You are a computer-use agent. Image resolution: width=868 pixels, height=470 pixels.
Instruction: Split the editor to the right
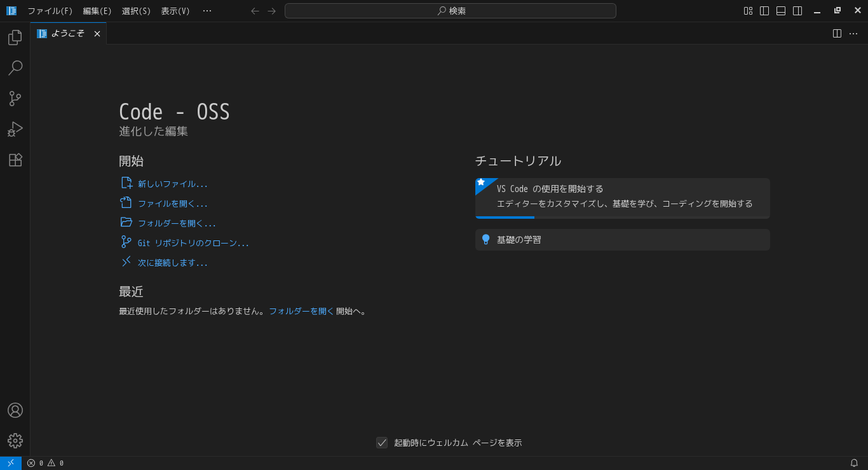click(x=837, y=34)
